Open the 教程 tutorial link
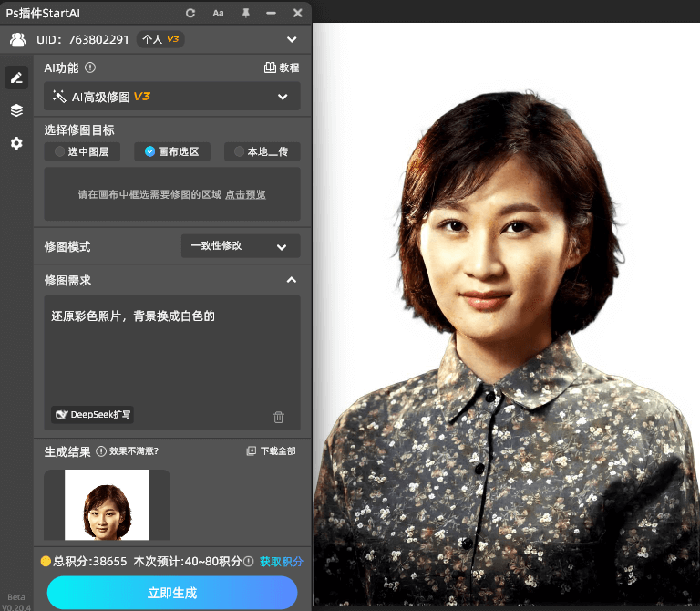Screen dimensions: 700x611 [x=281, y=67]
